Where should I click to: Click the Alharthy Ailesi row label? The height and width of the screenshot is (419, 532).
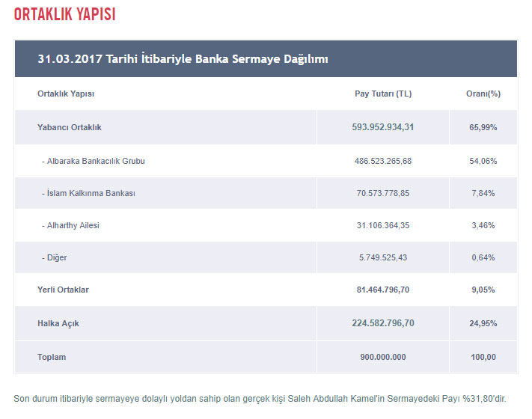click(x=70, y=225)
